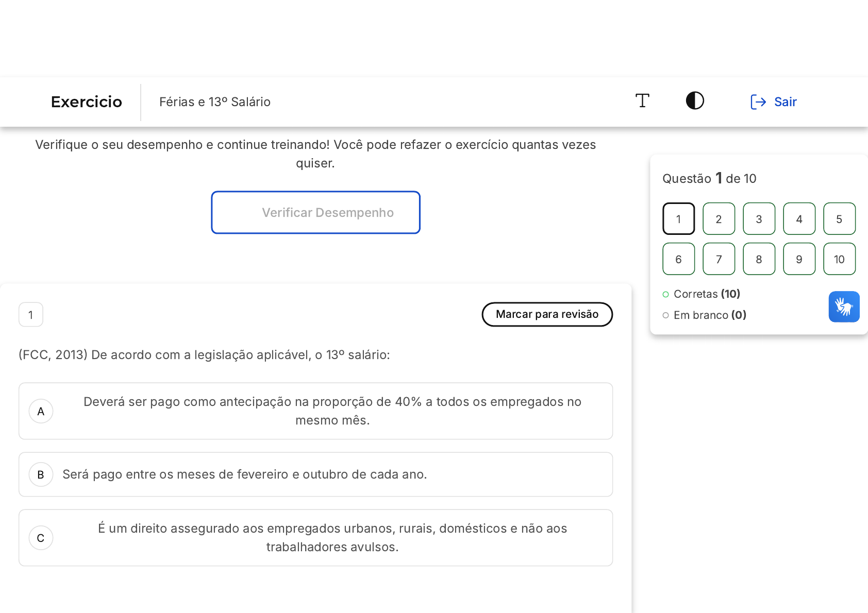Go to question 2 in navigator
This screenshot has width=868, height=613.
point(719,219)
